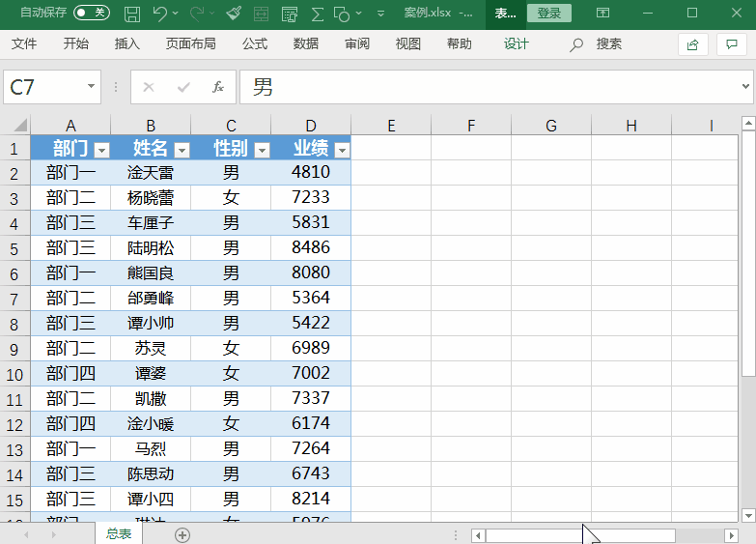
Task: Switch to the 审阅 tab
Action: [357, 43]
